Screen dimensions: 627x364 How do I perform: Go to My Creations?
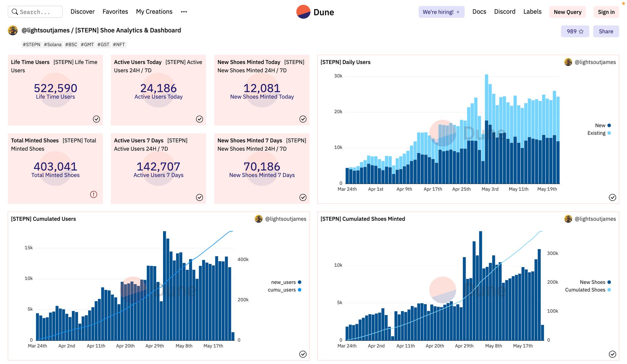click(x=154, y=12)
